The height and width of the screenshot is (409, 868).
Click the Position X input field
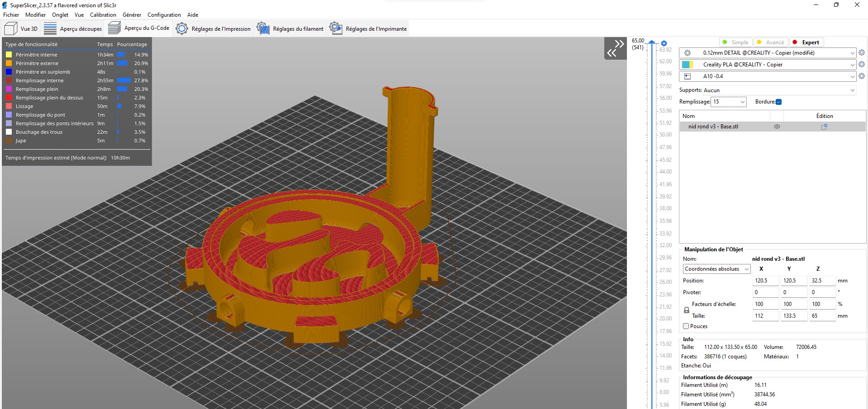point(765,281)
